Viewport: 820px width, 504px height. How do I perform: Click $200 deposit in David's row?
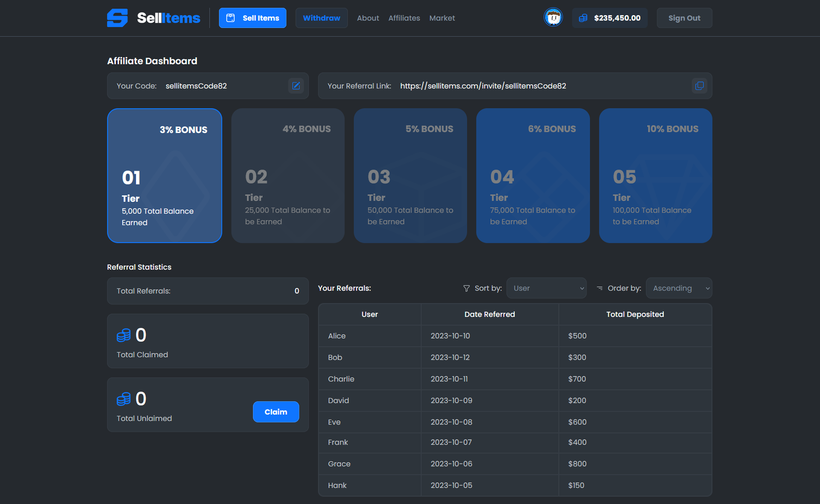577,401
